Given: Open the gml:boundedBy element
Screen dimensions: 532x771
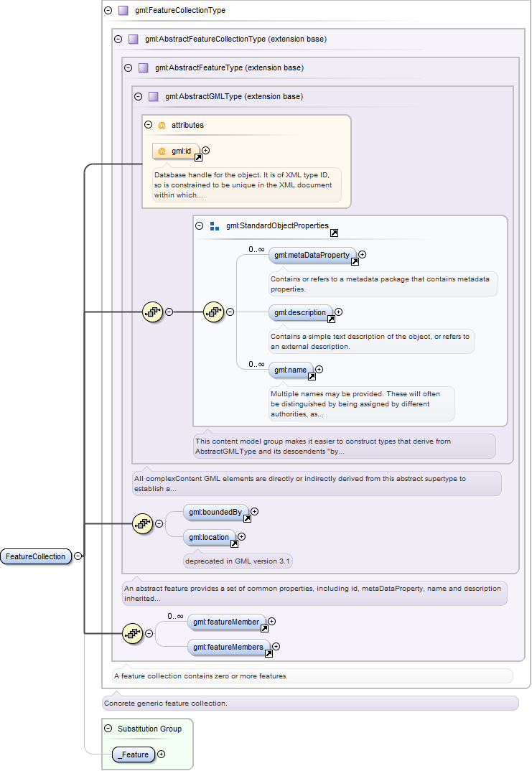Looking at the screenshot, I should [x=215, y=513].
